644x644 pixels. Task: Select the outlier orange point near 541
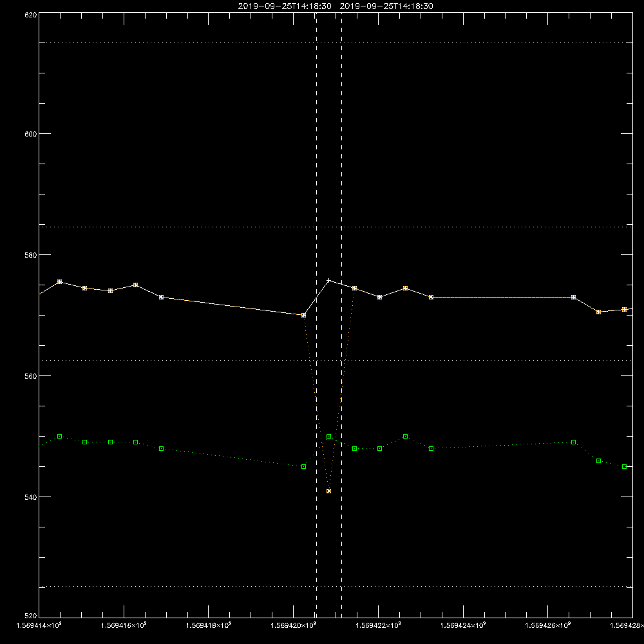pyautogui.click(x=328, y=491)
